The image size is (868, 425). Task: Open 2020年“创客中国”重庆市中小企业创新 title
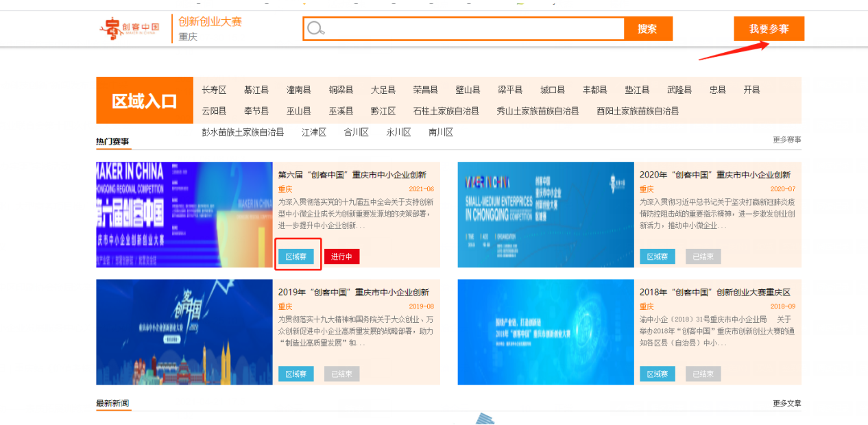click(715, 175)
